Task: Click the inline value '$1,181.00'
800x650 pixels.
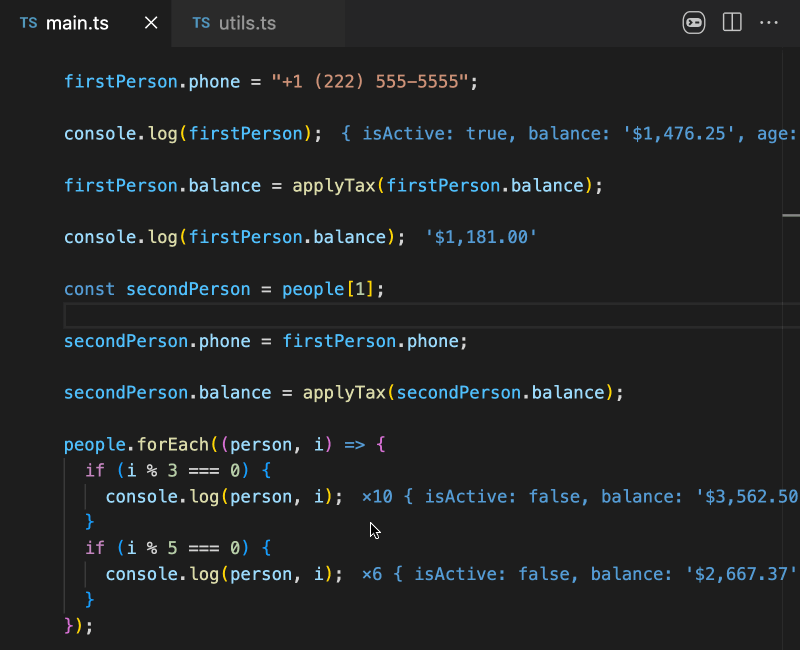Action: [x=480, y=237]
